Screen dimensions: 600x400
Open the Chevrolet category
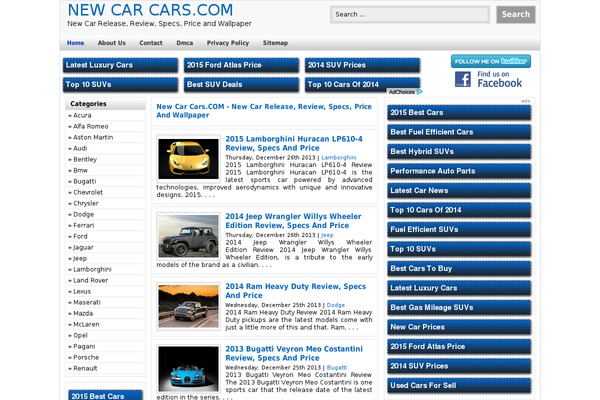click(88, 193)
